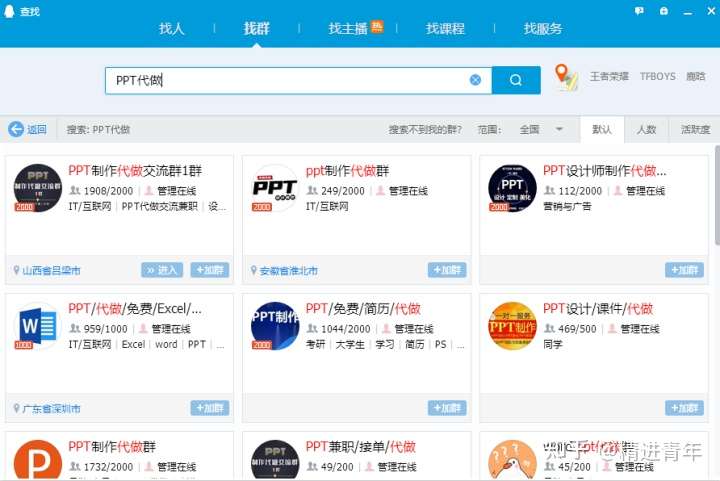Open orange P avatar of PPT制作代做群
720x481 pixels.
(x=38, y=460)
